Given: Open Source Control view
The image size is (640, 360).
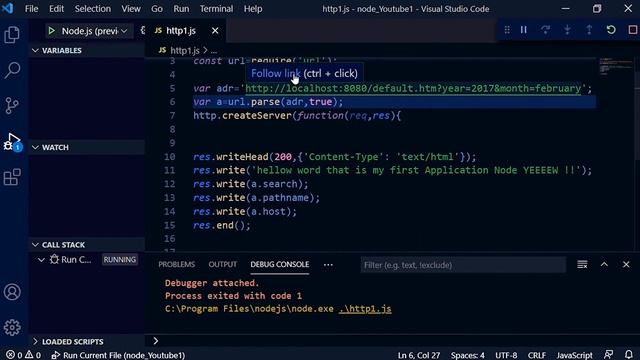Looking at the screenshot, I should [x=12, y=105].
